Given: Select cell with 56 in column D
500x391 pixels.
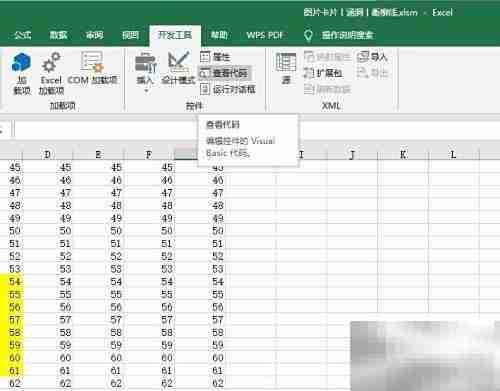Looking at the screenshot, I should tap(47, 307).
